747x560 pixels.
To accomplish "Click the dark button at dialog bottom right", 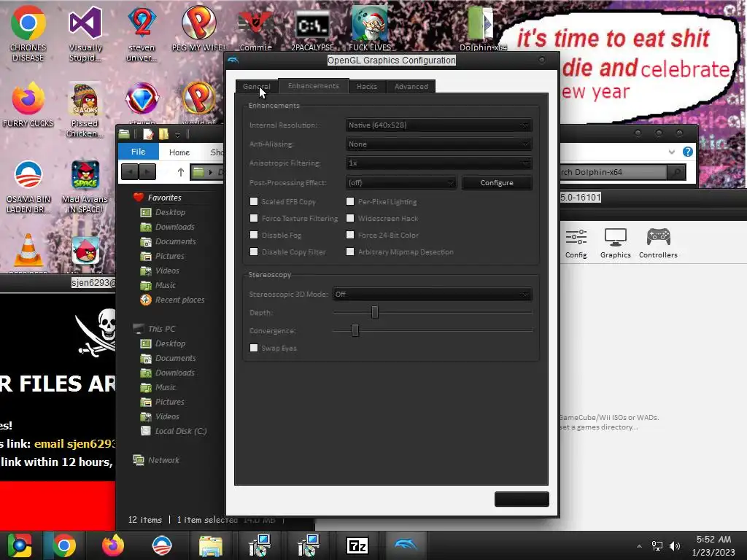I will click(x=522, y=499).
